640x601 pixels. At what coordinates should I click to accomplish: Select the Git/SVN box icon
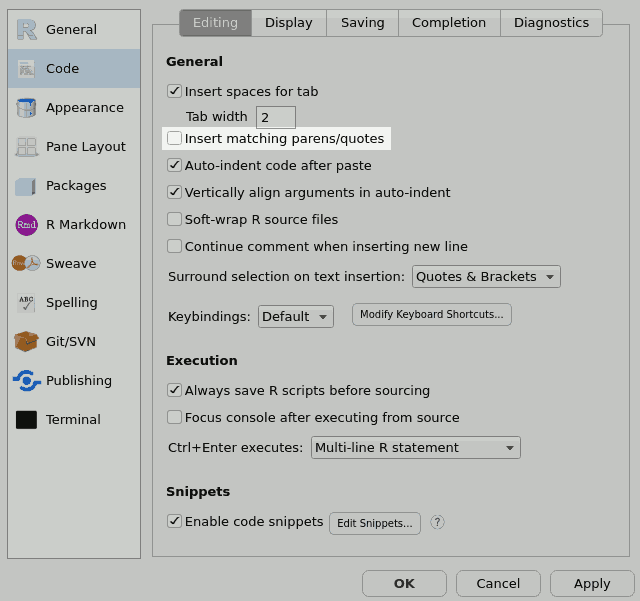coord(27,342)
